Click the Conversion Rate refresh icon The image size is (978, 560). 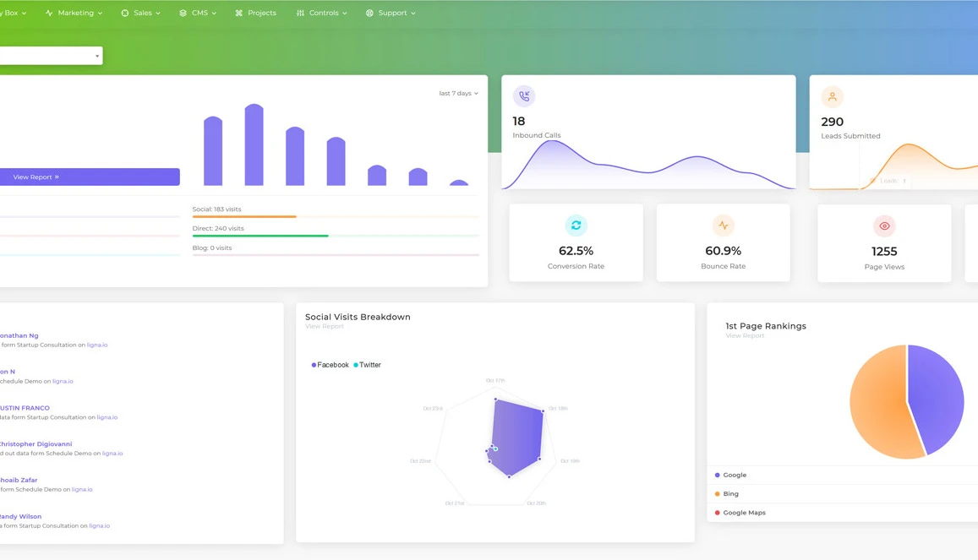coord(576,226)
